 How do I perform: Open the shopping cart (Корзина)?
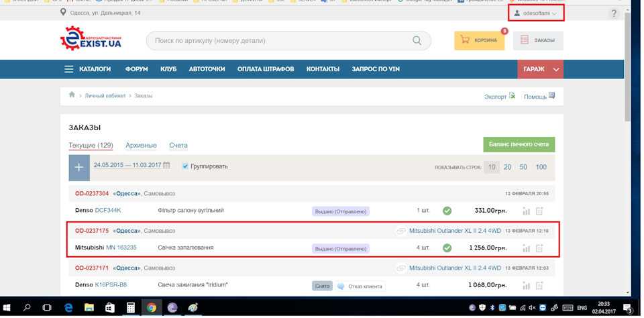(480, 40)
